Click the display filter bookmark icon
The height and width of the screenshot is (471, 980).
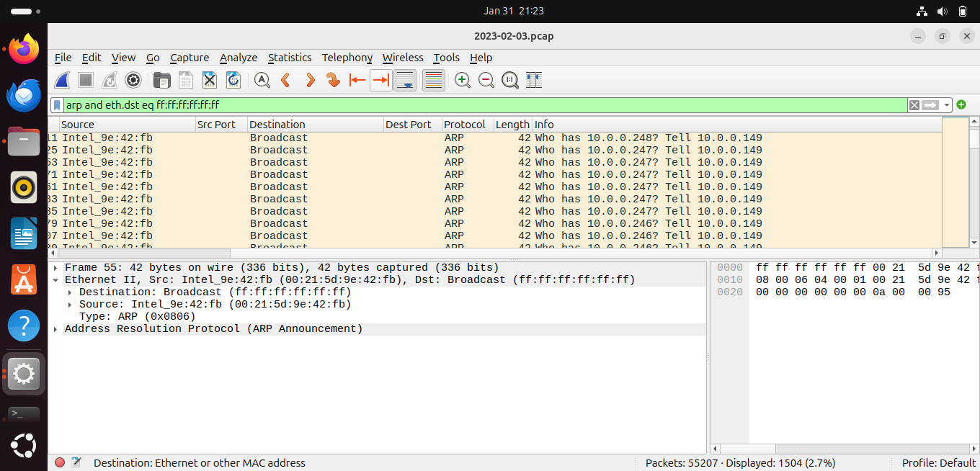tap(57, 105)
